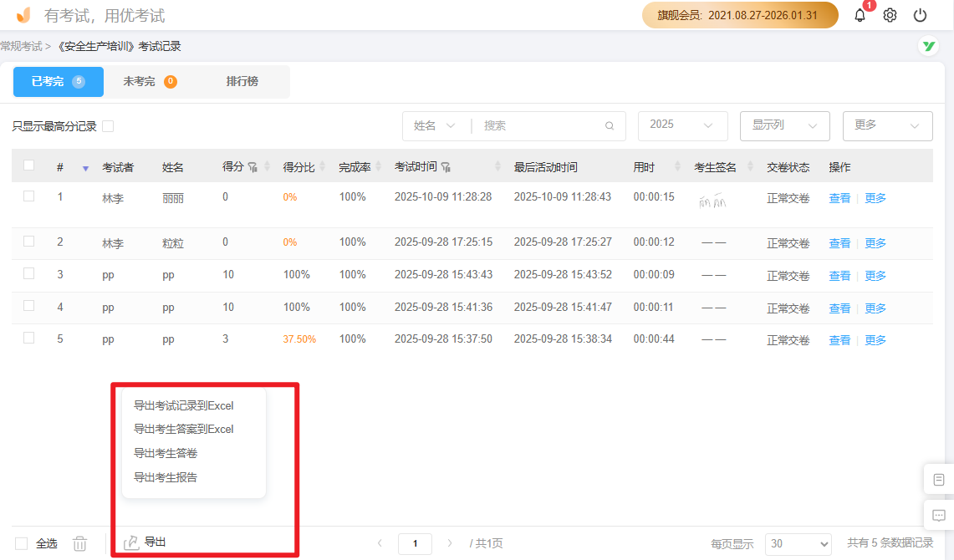Click the search magnifier in search box

click(609, 125)
